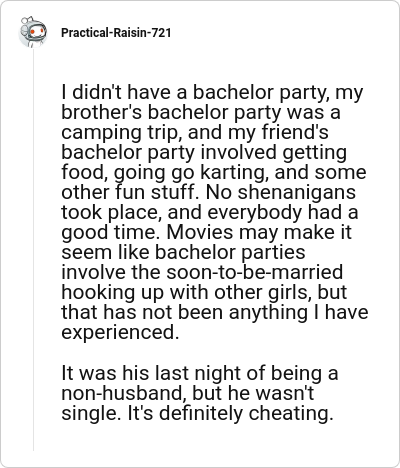Click the word "shenanigans" in the comment
The image size is (400, 468).
(x=297, y=192)
